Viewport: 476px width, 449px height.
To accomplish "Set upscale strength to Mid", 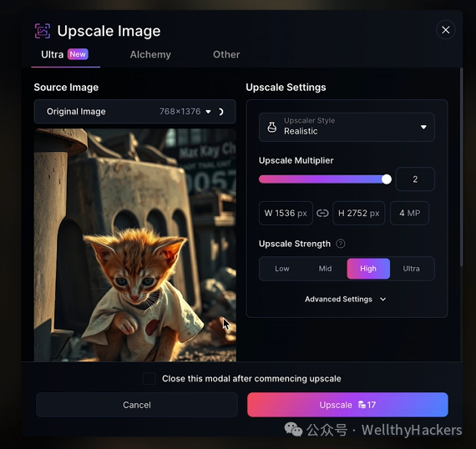I will coord(325,269).
